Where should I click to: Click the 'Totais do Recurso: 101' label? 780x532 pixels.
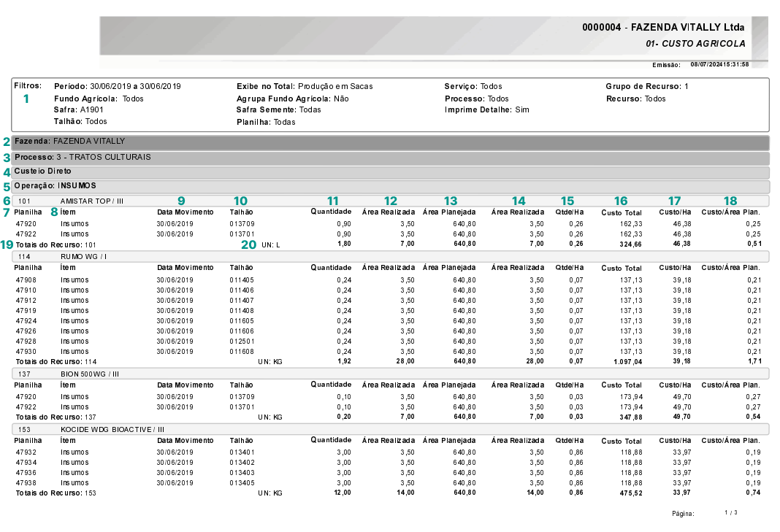(56, 244)
